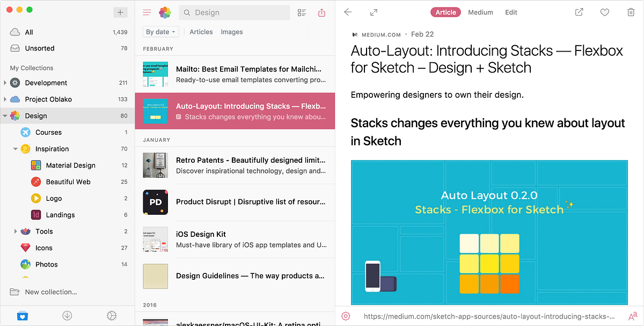Viewport: 644px width, 326px height.
Task: Expand the Project Oblako collection
Action: [5, 99]
